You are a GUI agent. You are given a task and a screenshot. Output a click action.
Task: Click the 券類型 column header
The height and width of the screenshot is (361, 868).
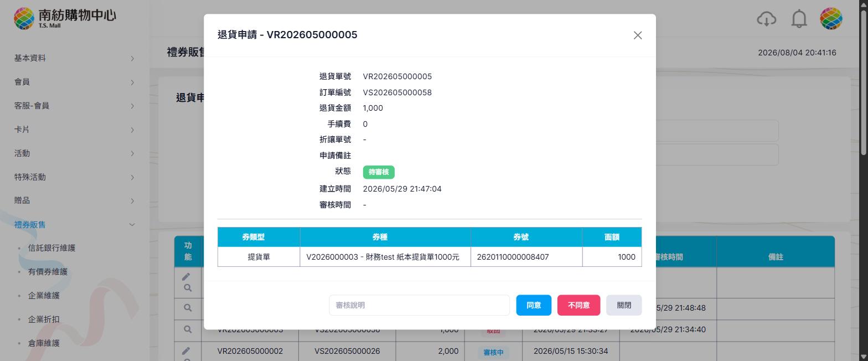tap(259, 237)
